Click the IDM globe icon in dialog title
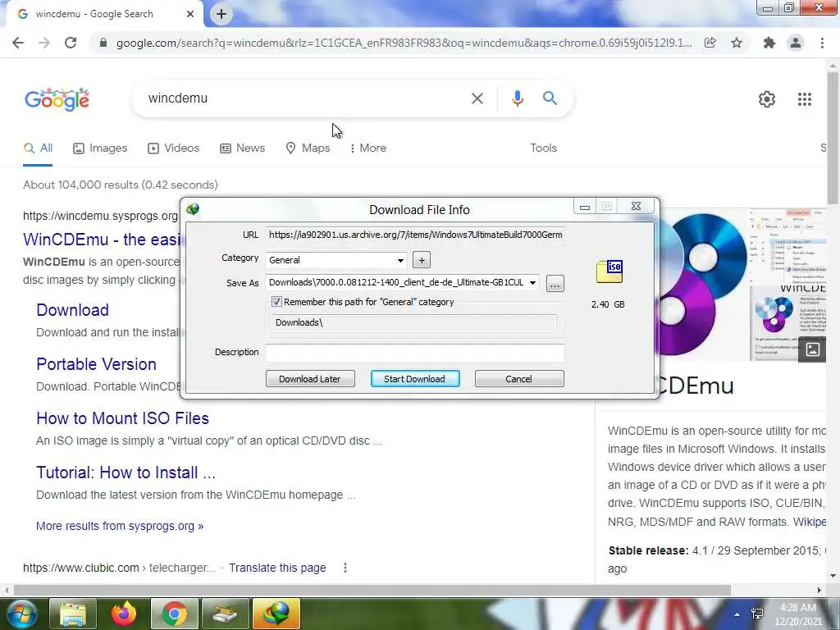Image resolution: width=840 pixels, height=630 pixels. click(193, 209)
